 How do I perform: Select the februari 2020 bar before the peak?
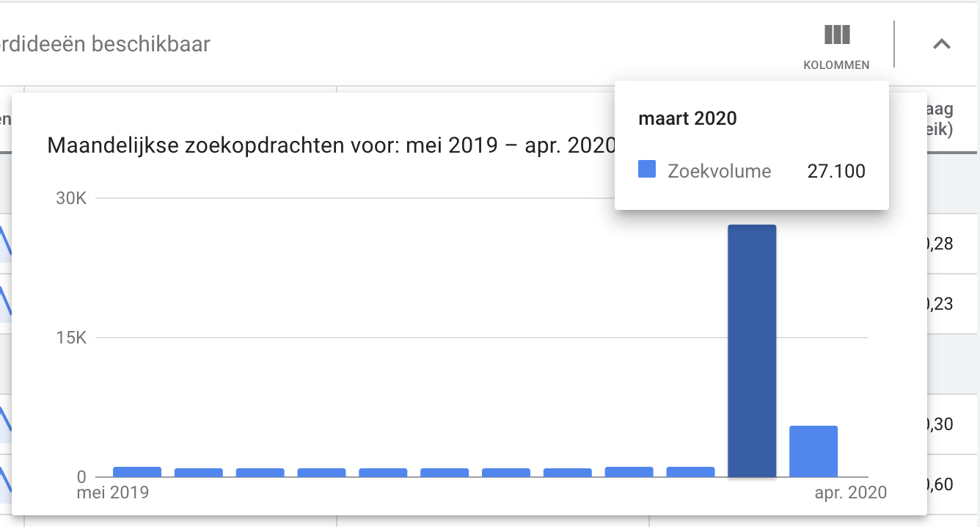690,472
